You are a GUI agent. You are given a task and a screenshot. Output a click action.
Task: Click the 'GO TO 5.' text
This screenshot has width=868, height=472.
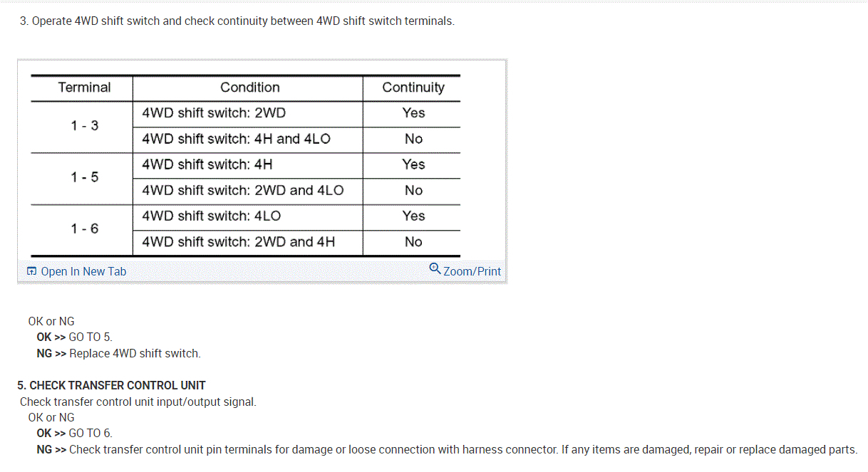pyautogui.click(x=91, y=337)
